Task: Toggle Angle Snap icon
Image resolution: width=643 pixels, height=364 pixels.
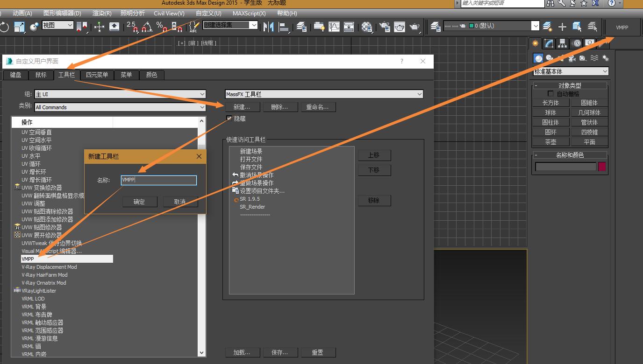Action: click(x=147, y=27)
